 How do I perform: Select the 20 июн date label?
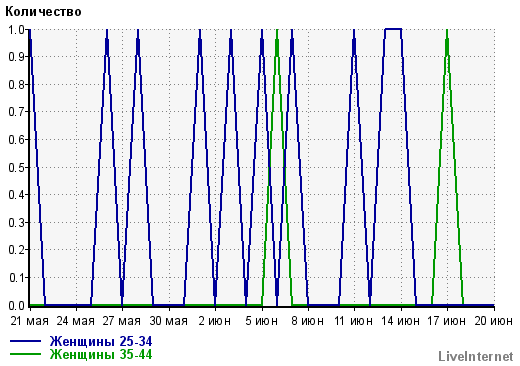point(494,321)
